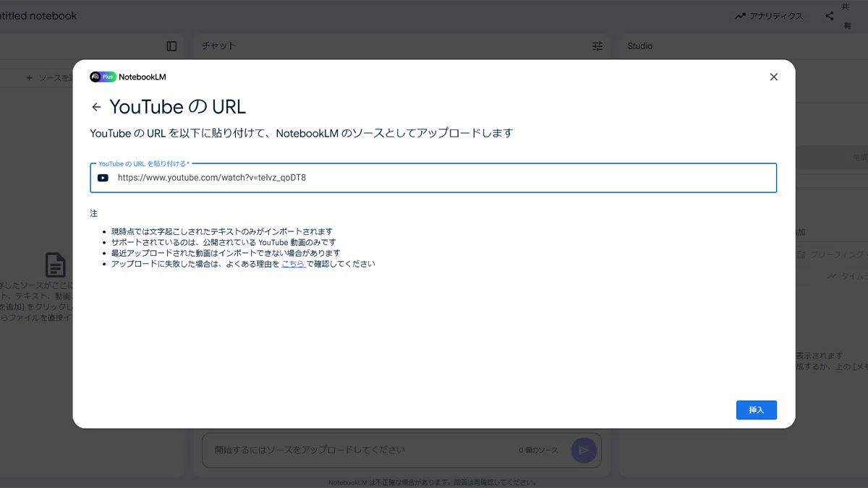Click the NotebookLM Plus logo

click(x=128, y=77)
